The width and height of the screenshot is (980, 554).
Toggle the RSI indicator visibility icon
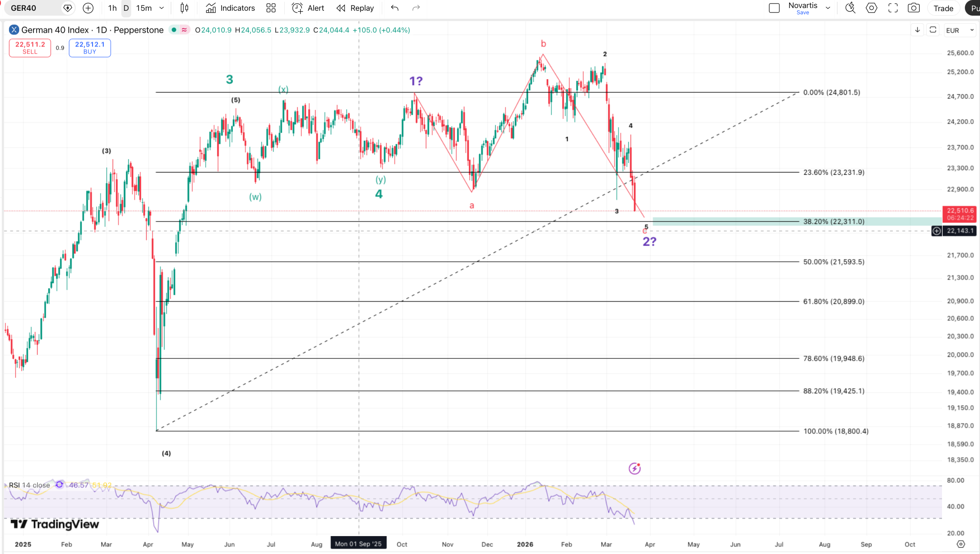59,485
